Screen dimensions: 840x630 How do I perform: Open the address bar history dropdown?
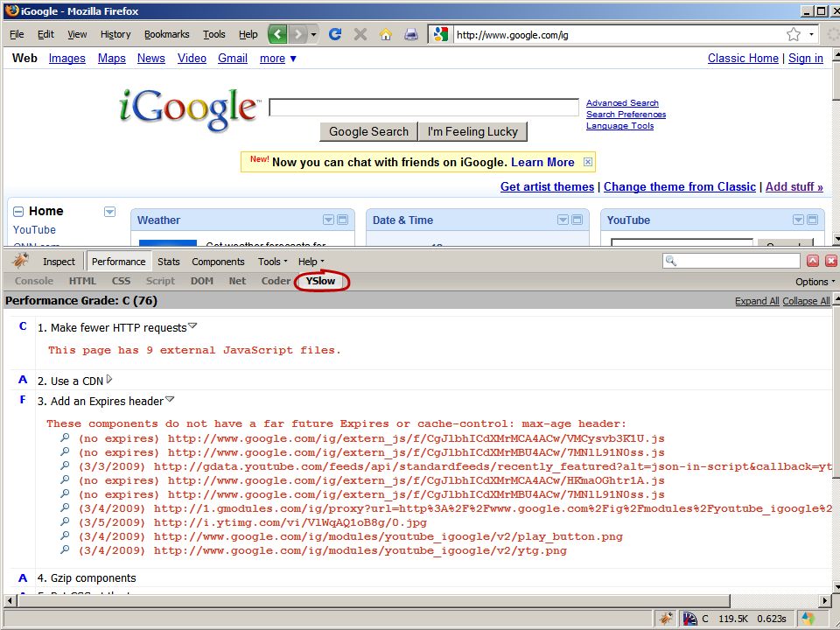click(812, 35)
